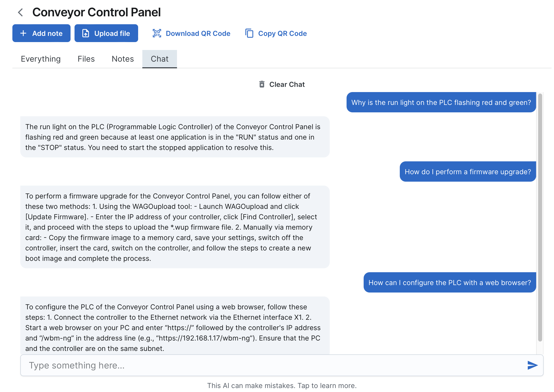Click Download QR Code link

tap(191, 33)
